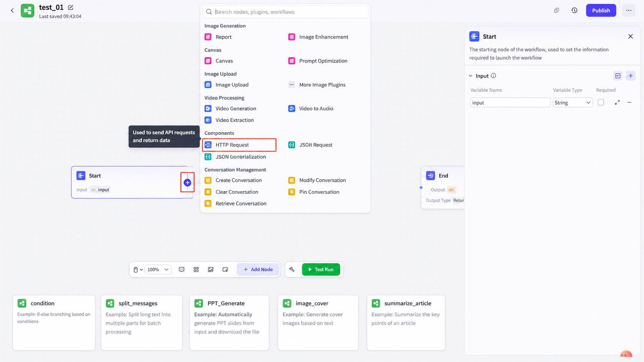Click the green Test Run button
The image size is (644, 362).
coord(321,270)
